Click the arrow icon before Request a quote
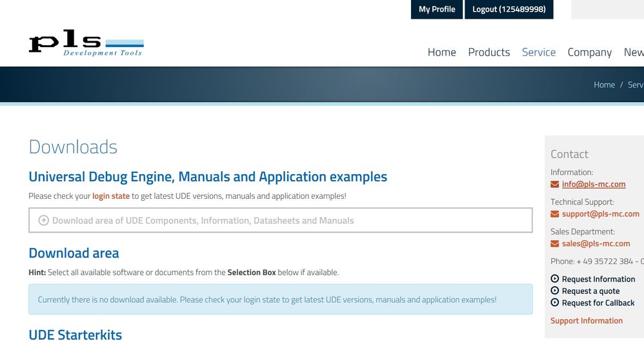The image size is (644, 348). [x=554, y=291]
